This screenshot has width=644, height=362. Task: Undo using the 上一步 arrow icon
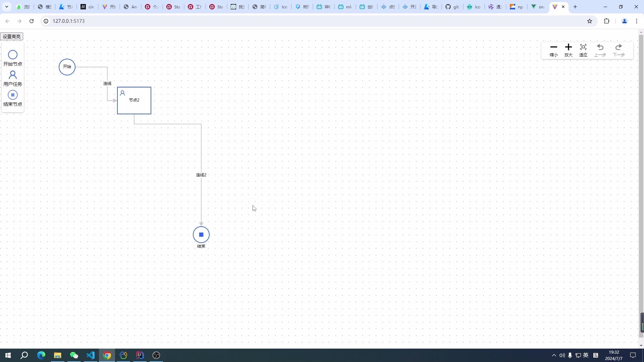click(x=600, y=47)
